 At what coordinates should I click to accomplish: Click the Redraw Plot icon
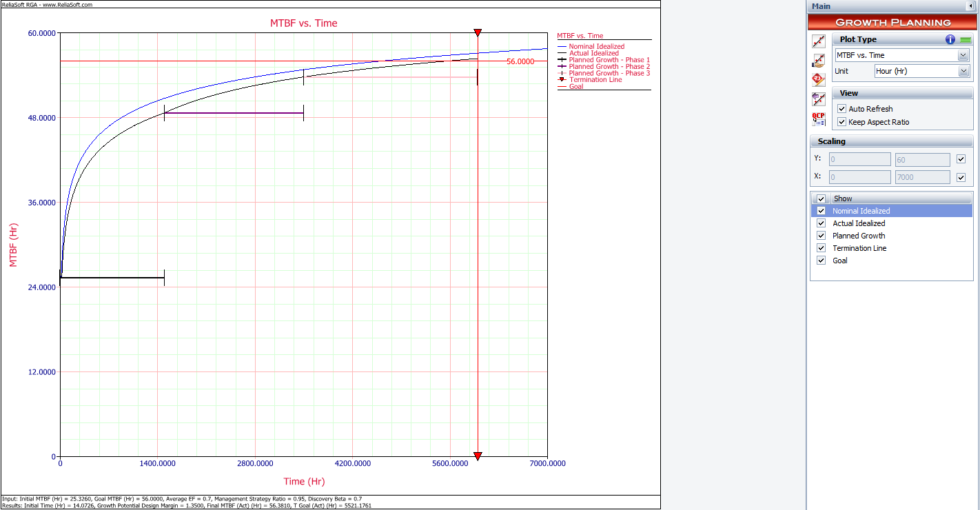coord(819,41)
